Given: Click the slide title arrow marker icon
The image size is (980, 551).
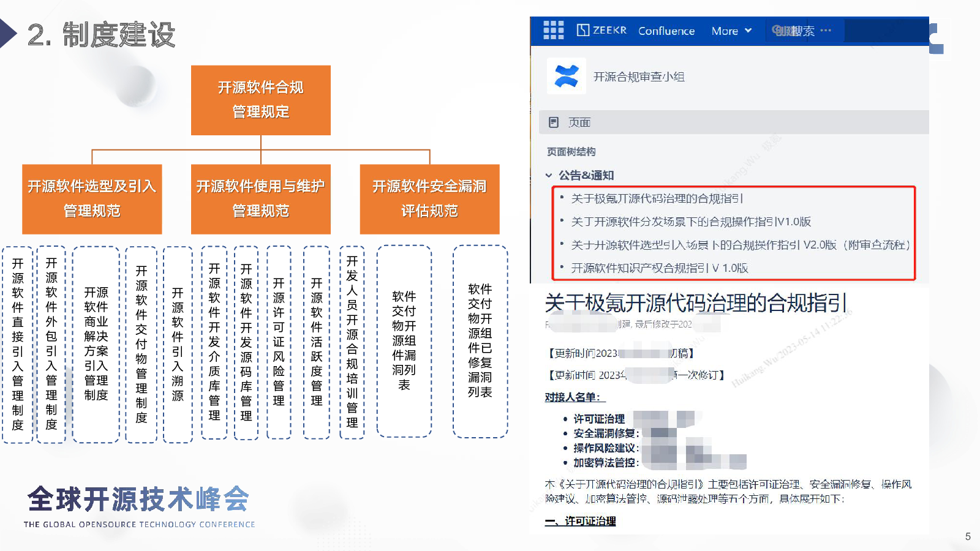Looking at the screenshot, I should click(8, 33).
